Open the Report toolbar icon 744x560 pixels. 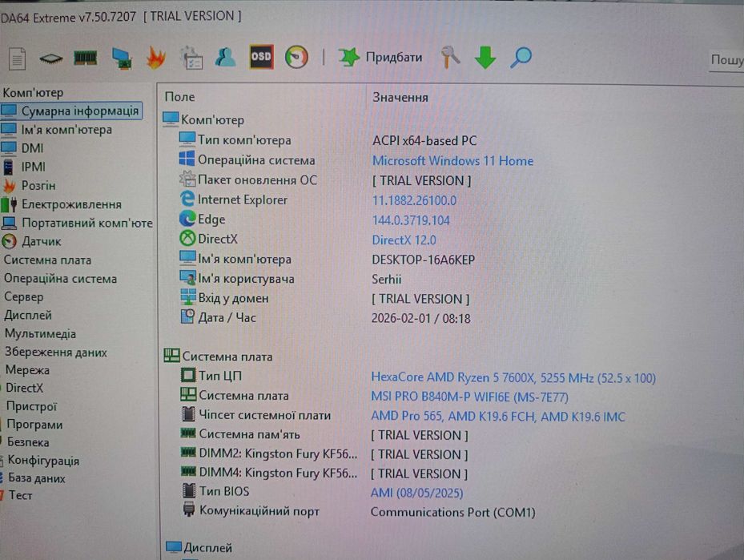point(17,58)
